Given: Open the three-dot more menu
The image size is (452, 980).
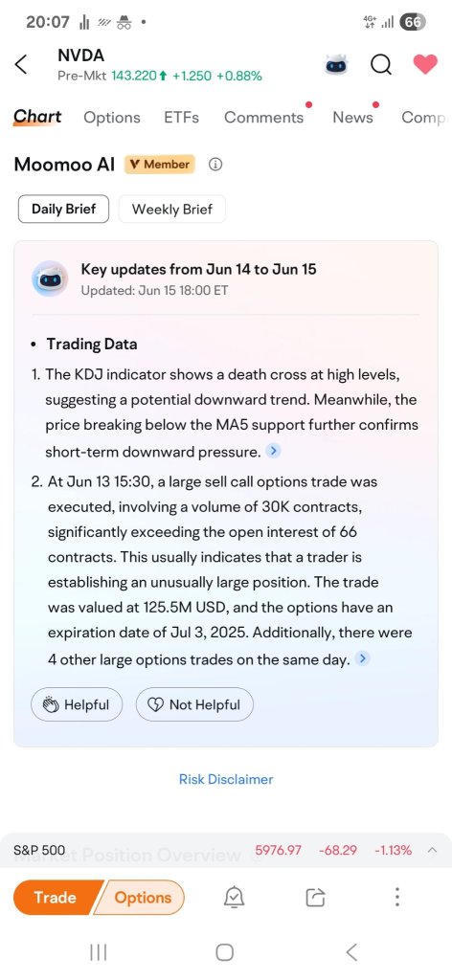Looking at the screenshot, I should pos(397,897).
